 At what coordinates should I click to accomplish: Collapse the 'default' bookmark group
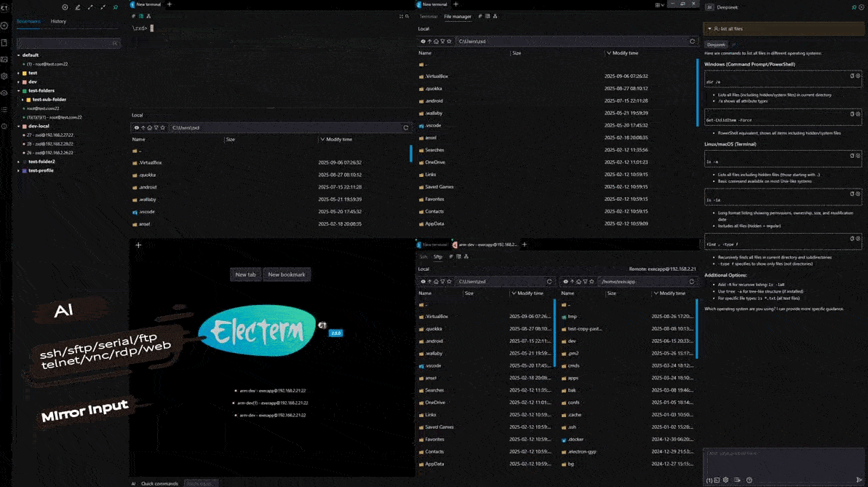(x=18, y=55)
